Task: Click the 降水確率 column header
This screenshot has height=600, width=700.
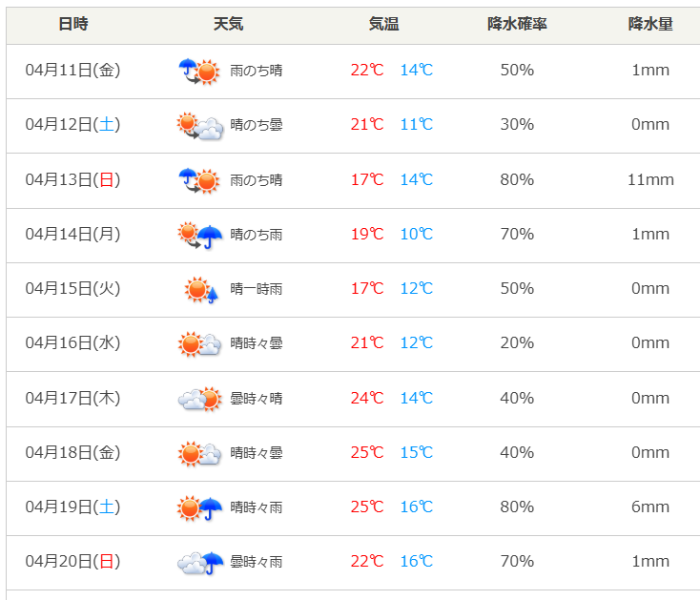Action: tap(517, 24)
